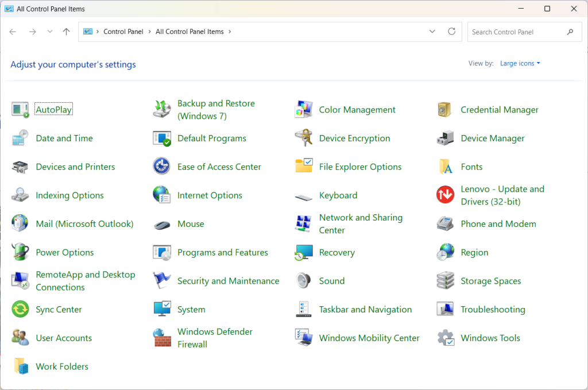Open the View by Large icons dropdown
588x390 pixels.
point(520,63)
